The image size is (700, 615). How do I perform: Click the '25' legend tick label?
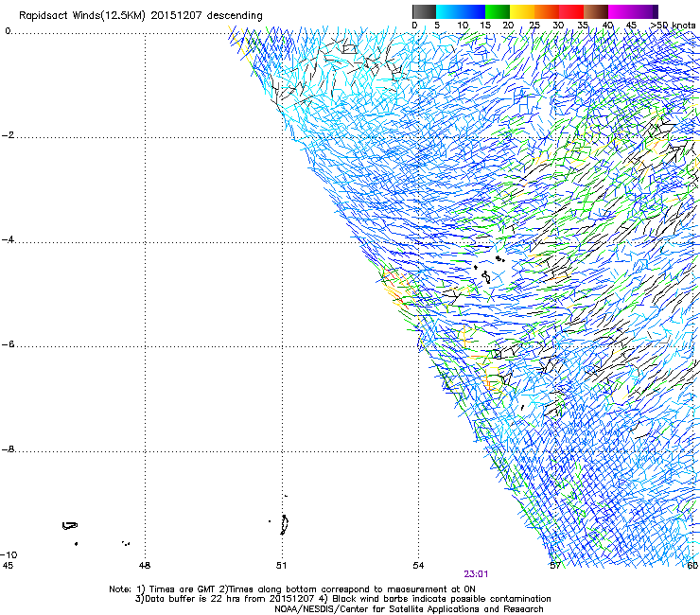(x=534, y=26)
